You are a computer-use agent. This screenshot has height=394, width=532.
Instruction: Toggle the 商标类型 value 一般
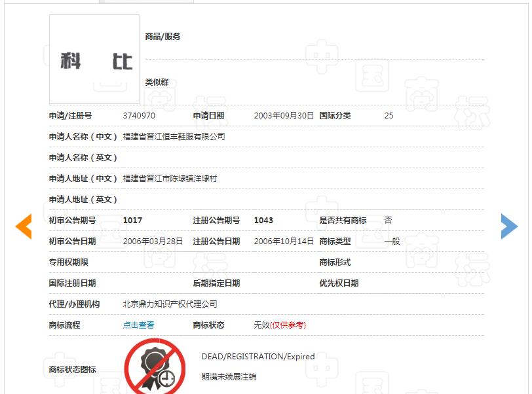coord(391,241)
